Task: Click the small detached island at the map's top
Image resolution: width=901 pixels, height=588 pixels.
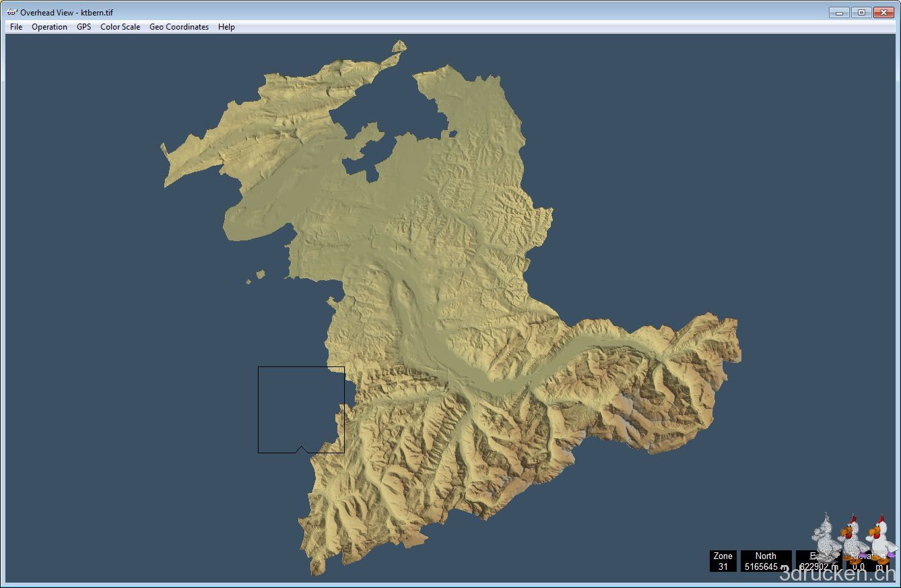Action: coord(399,46)
